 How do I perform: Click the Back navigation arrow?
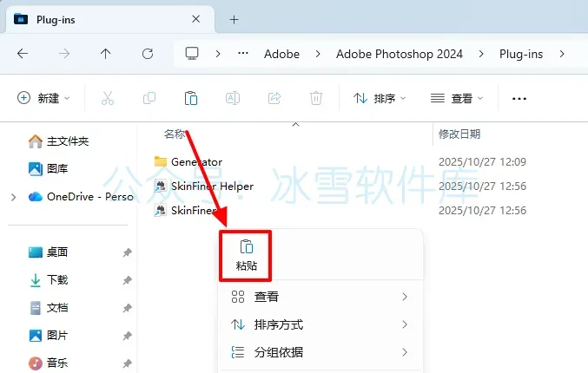coord(23,54)
